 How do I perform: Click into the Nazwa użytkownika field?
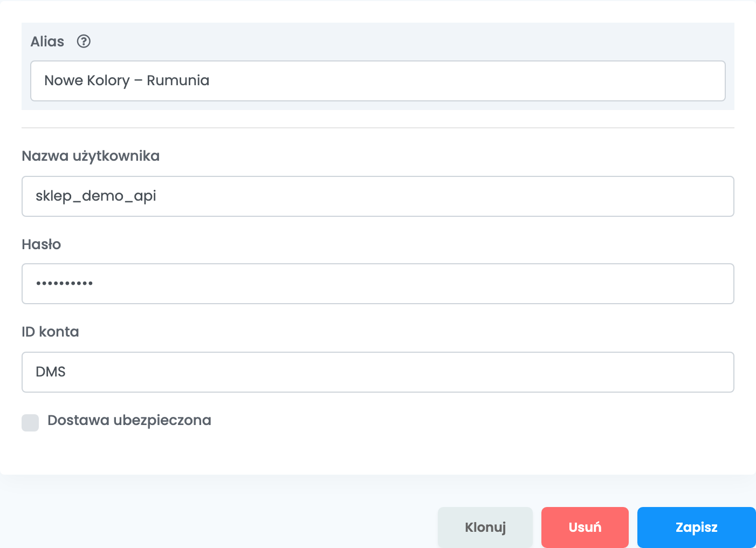pos(378,196)
